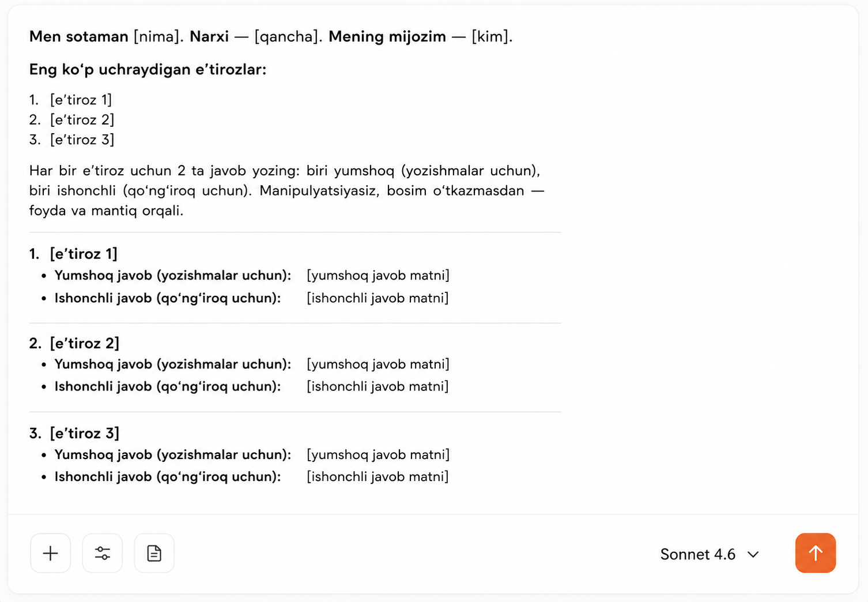Click the [qancha] price placeholder
The height and width of the screenshot is (602, 868).
tap(287, 36)
